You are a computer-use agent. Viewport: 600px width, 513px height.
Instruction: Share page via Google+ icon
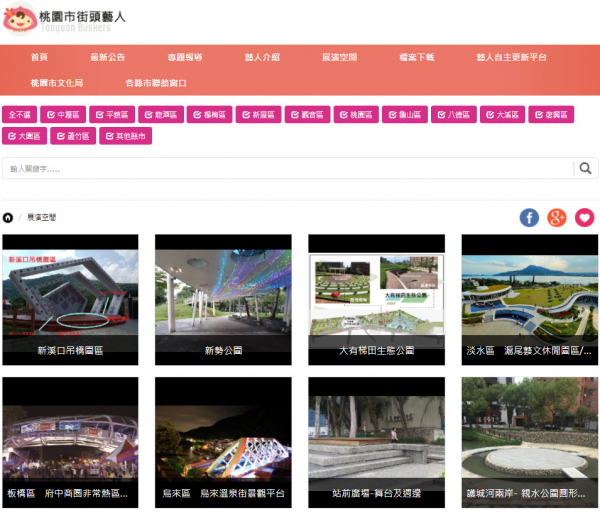pos(557,217)
